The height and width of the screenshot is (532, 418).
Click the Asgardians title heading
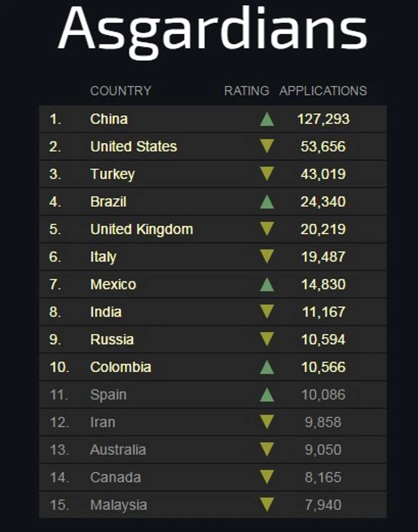point(212,29)
